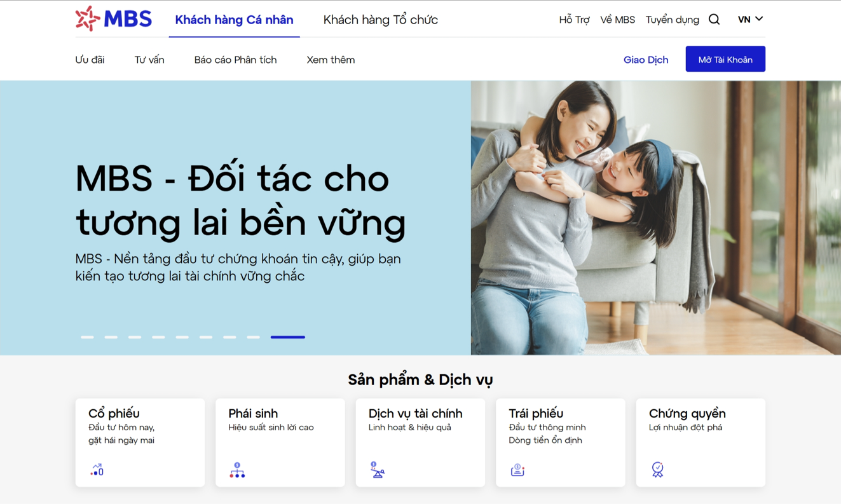Select the Khách hàng Cá nhân tab
This screenshot has height=504, width=841.
(234, 20)
